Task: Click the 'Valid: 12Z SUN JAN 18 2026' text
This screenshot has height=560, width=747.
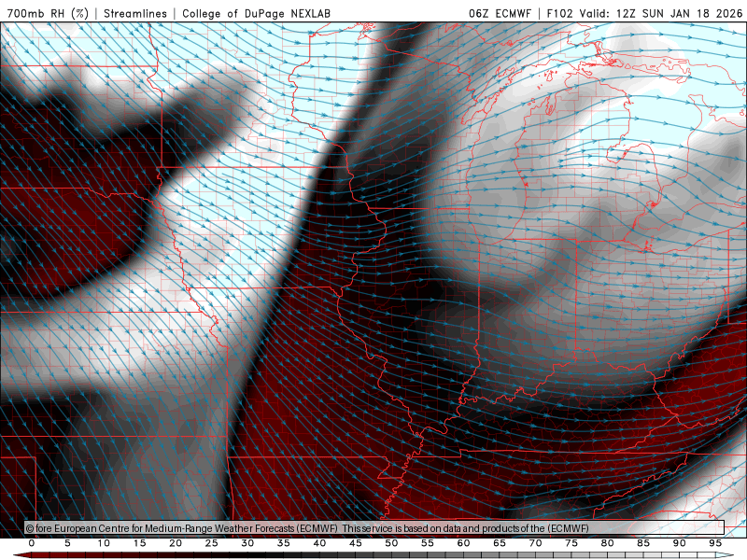Action: coord(661,13)
